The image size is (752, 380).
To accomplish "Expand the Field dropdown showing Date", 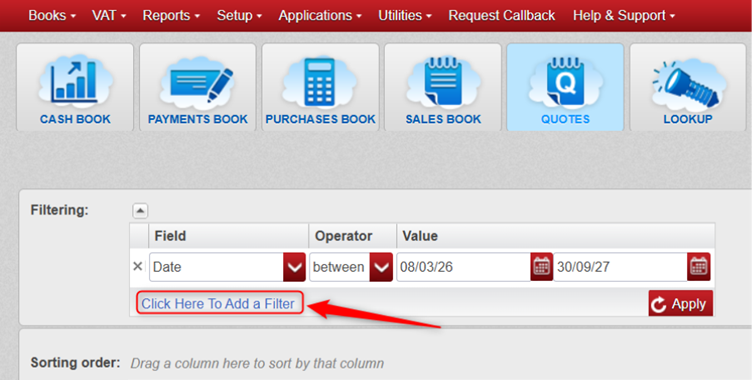I will pyautogui.click(x=294, y=267).
